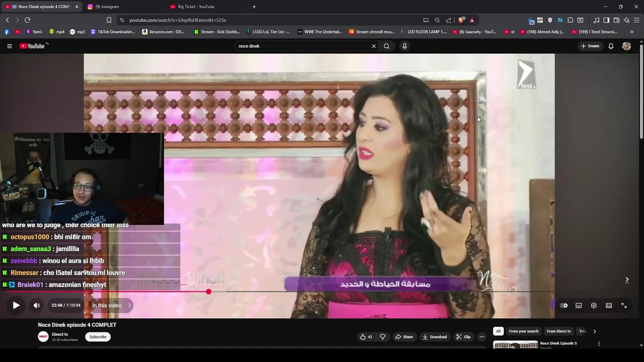Subscribe to Direct tv channel
The image size is (644, 362).
(x=98, y=337)
